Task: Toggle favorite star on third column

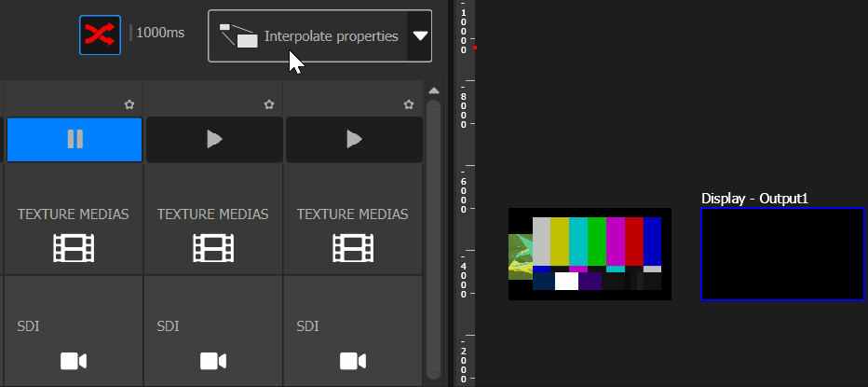Action: pyautogui.click(x=408, y=104)
